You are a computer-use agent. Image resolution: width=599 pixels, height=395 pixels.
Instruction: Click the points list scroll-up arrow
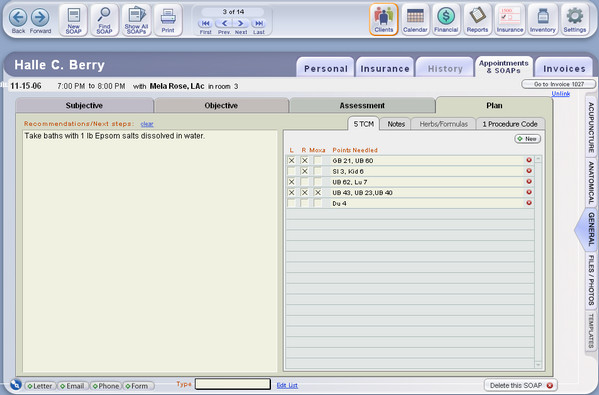[538, 159]
